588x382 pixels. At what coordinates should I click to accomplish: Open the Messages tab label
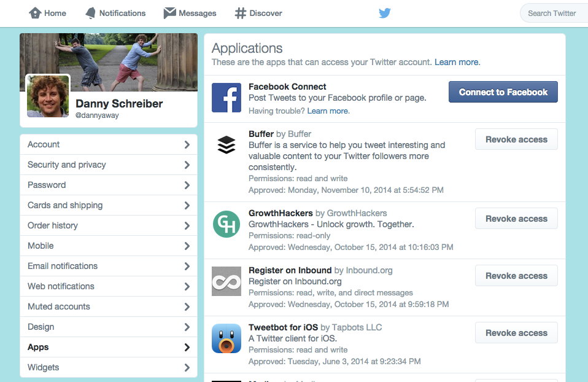[198, 13]
